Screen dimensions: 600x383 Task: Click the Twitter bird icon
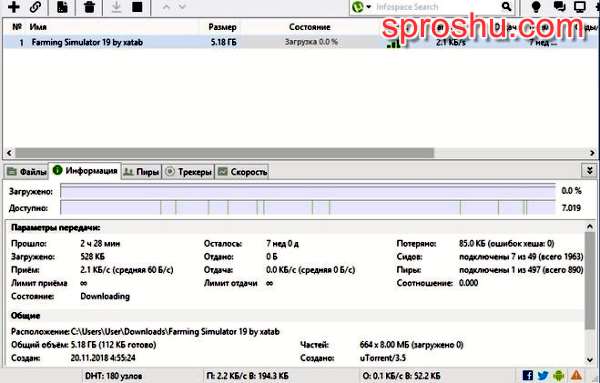(543, 375)
